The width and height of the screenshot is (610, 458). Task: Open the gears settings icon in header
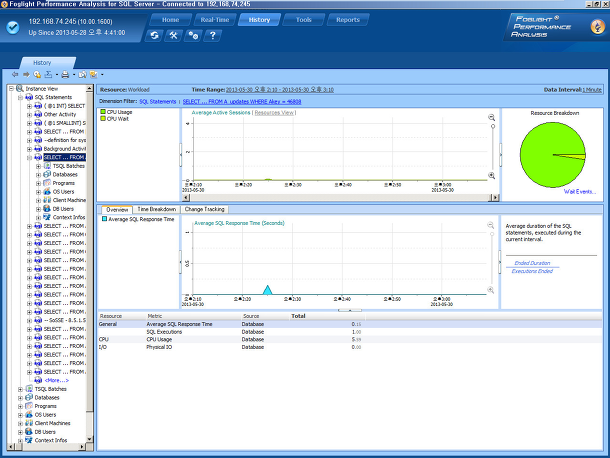click(193, 36)
